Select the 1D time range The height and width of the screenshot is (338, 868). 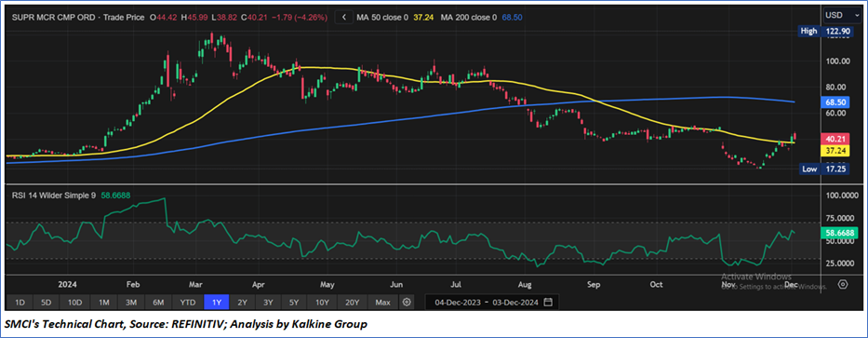click(20, 303)
